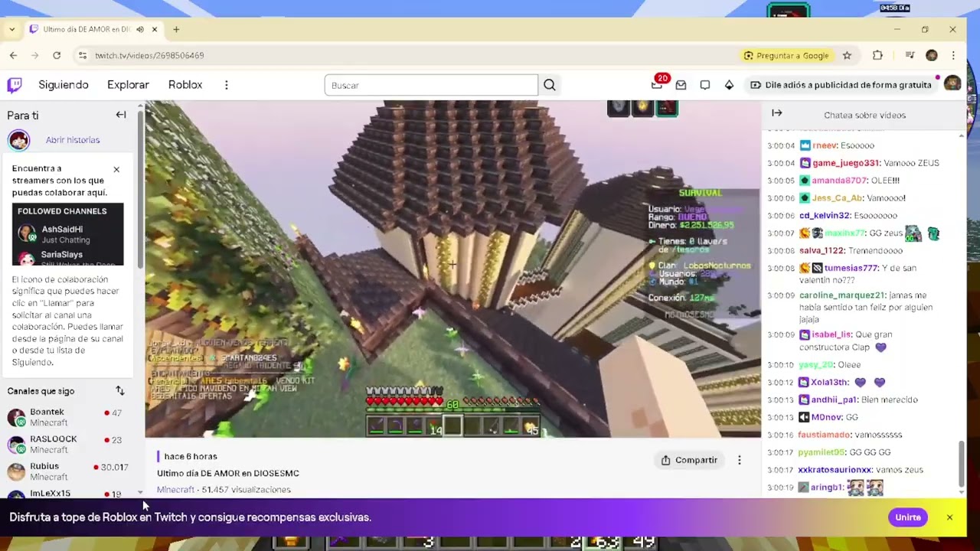Click Unirte button on Roblox banner

tap(908, 517)
